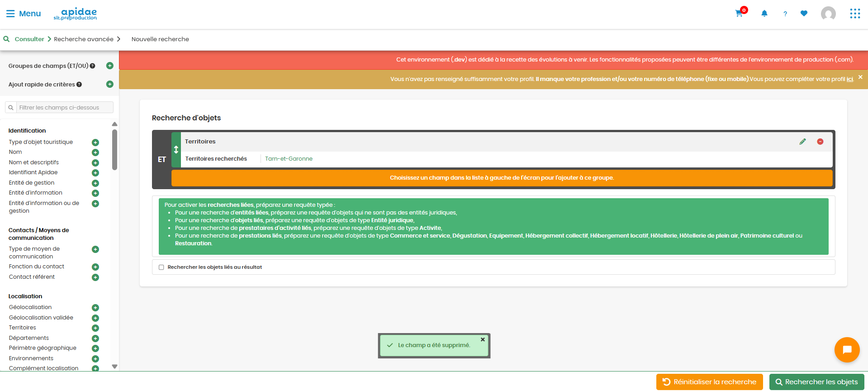Add via Ajout rapide de critères plus

click(109, 84)
